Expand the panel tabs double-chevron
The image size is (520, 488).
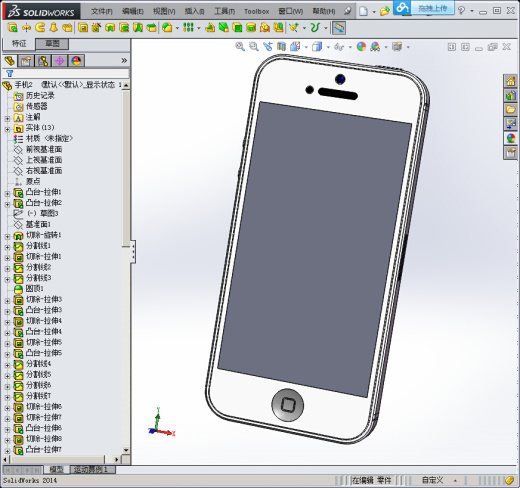click(x=124, y=60)
